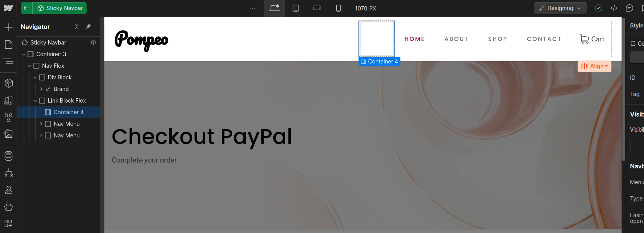Open the Ecommerce basket panel
The width and height of the screenshot is (644, 233).
tap(9, 207)
